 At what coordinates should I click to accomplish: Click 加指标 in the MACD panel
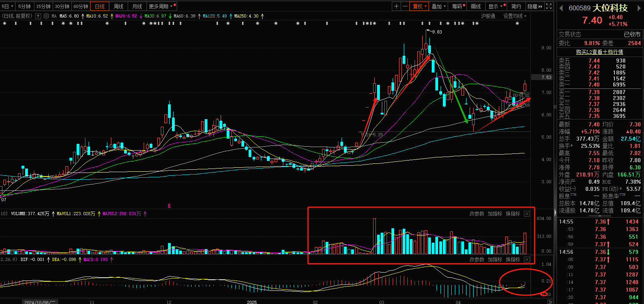495,260
